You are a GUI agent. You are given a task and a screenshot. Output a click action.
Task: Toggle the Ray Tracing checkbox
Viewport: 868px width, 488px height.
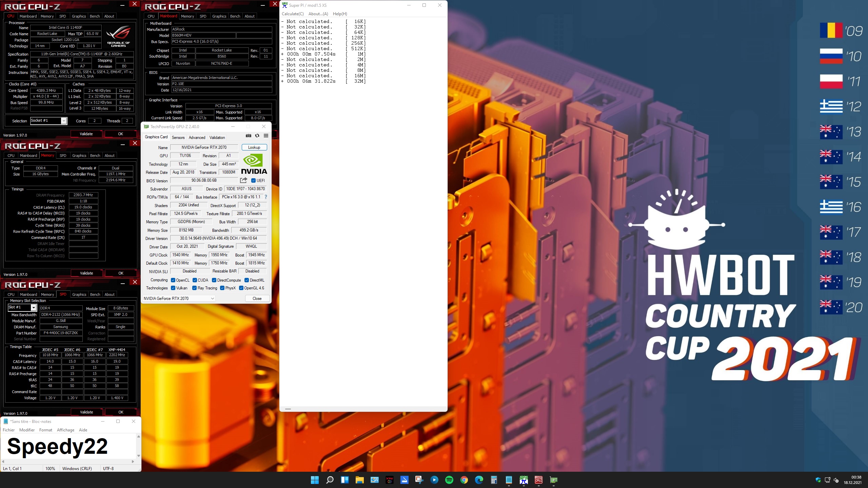pos(195,288)
